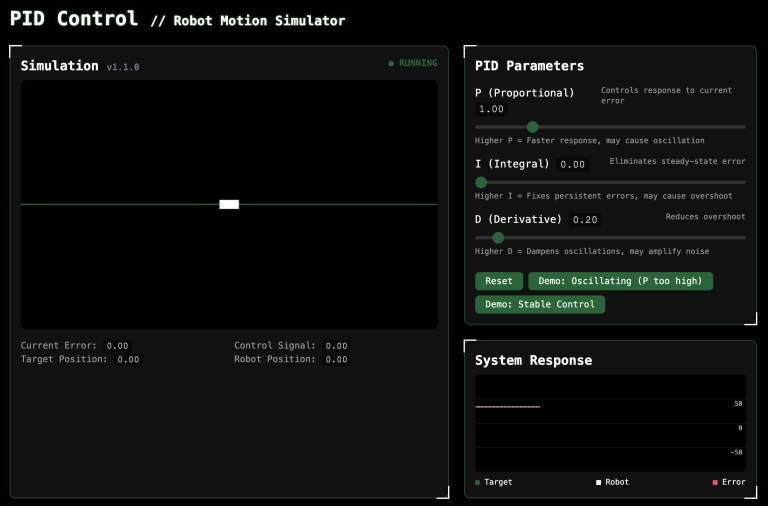Click the 'Controls response to current error' description
This screenshot has width=768, height=506.
(666, 96)
